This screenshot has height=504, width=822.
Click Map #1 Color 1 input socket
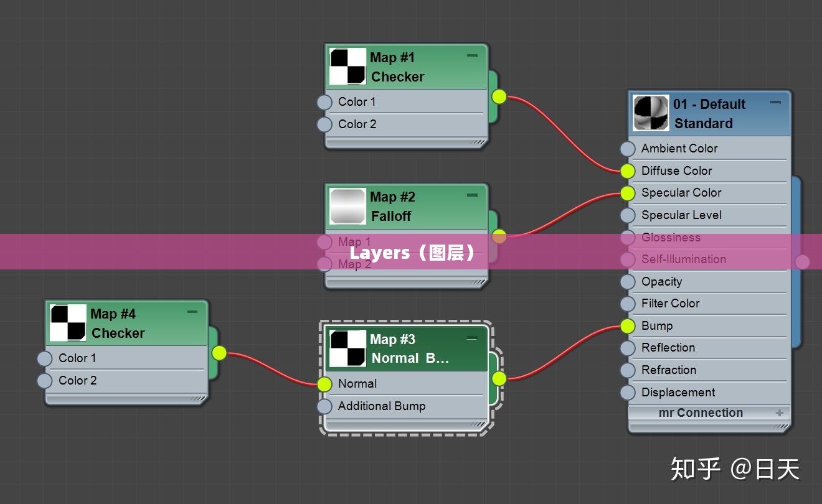click(324, 102)
